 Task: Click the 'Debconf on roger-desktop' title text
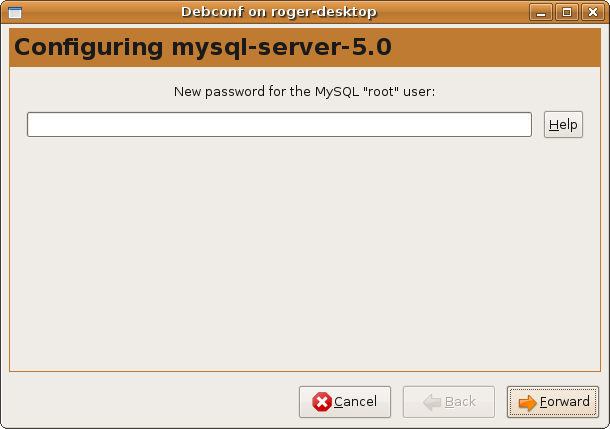pyautogui.click(x=281, y=12)
